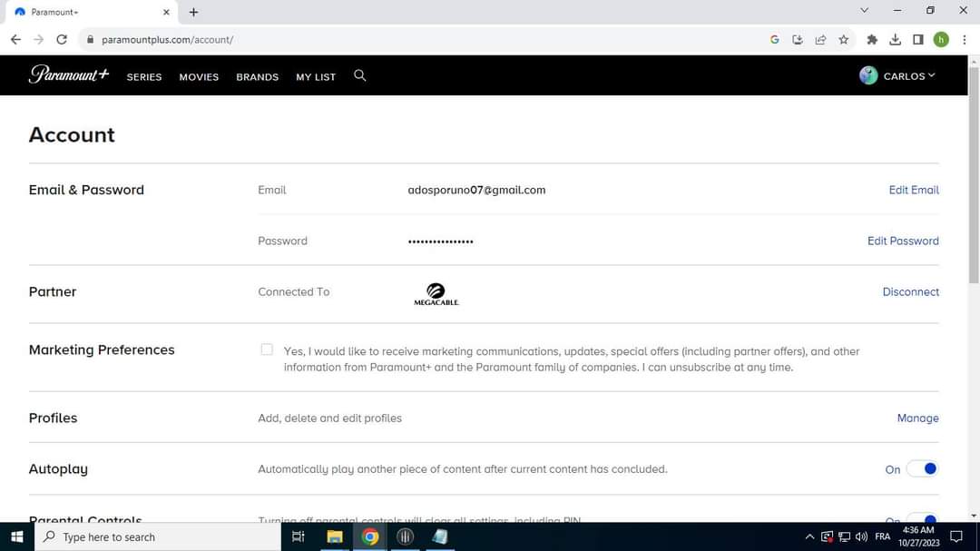Click the masked password dots
Image resolution: width=980 pixels, height=551 pixels.
441,241
